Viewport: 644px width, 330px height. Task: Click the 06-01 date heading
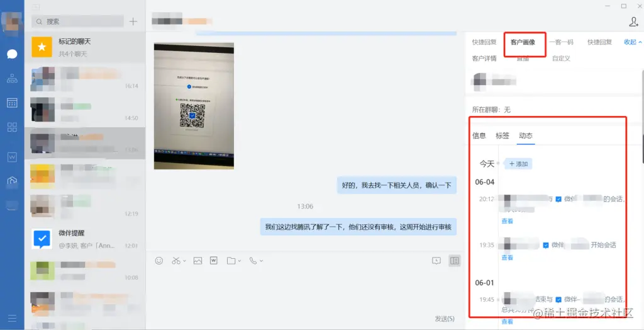(x=485, y=283)
